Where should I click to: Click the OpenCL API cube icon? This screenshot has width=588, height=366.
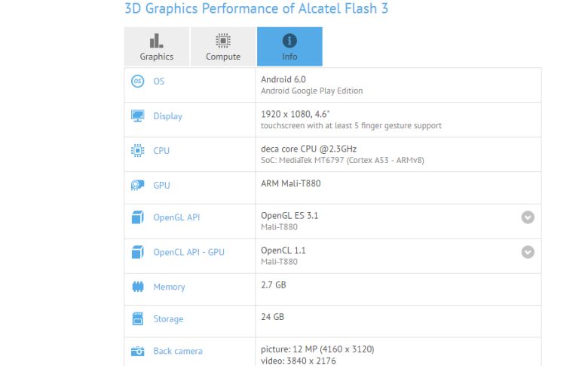click(138, 252)
